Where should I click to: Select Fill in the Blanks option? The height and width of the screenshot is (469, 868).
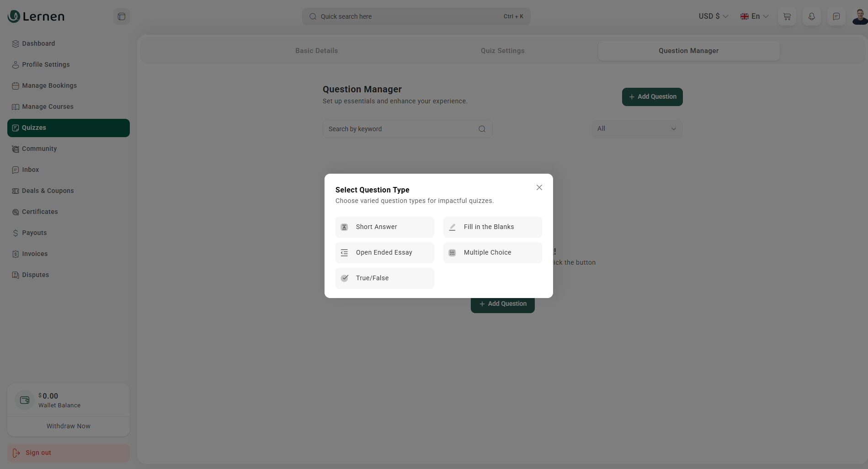[x=492, y=227]
